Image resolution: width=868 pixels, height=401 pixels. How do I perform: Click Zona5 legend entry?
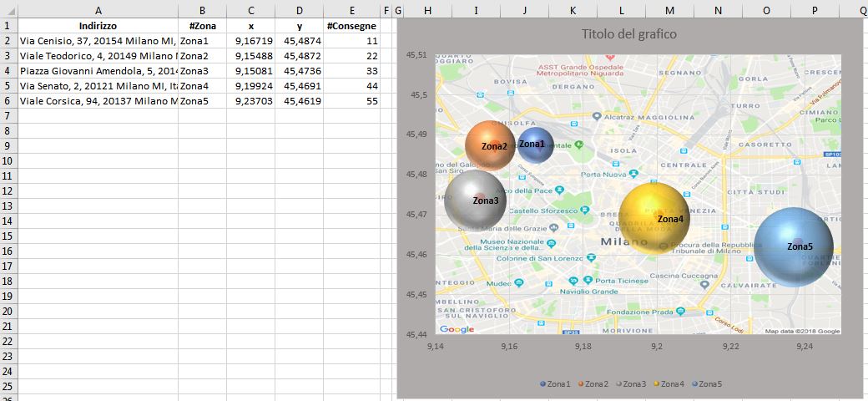707,383
